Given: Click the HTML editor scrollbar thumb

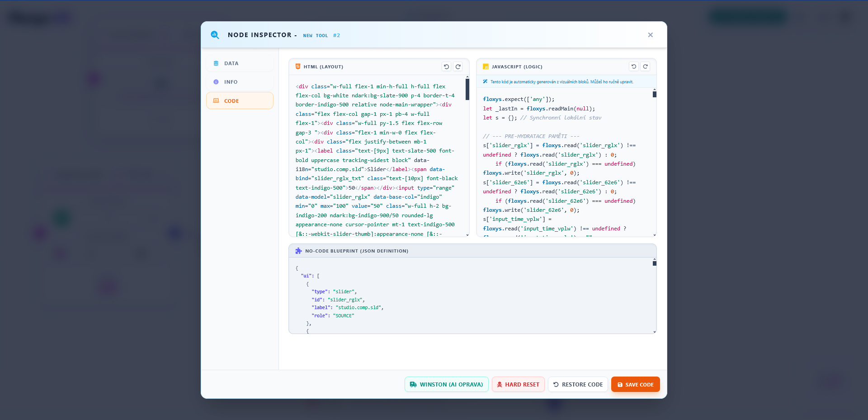Looking at the screenshot, I should coord(467,89).
